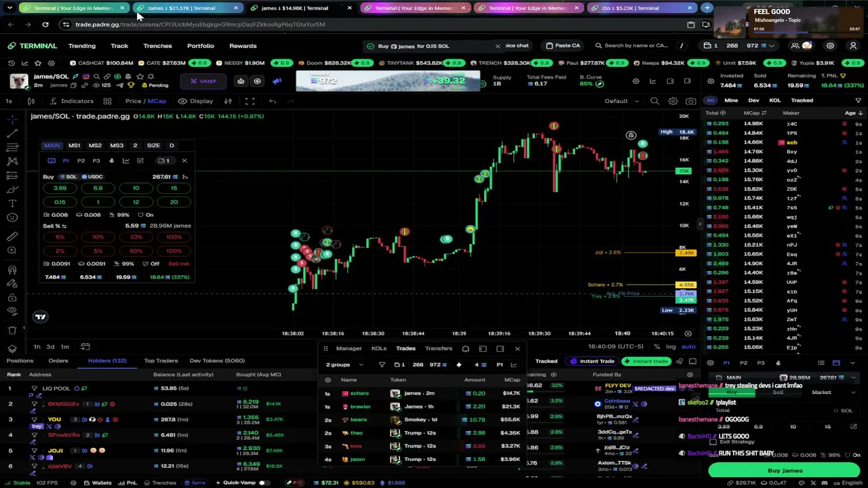This screenshot has width=868, height=488.
Task: Open the chart layout grid icon
Action: pos(107,101)
